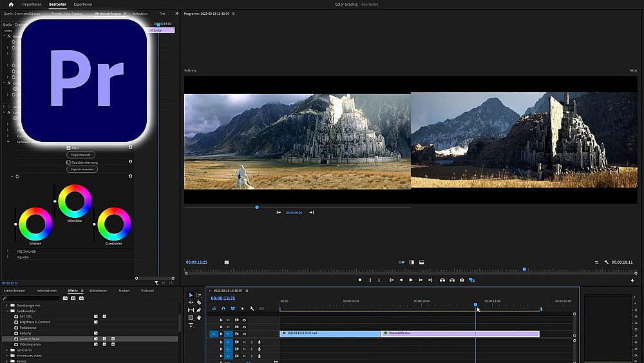This screenshot has height=363, width=644.
Task: Uncheck the Aktiv checkbox
Action: pos(68,148)
